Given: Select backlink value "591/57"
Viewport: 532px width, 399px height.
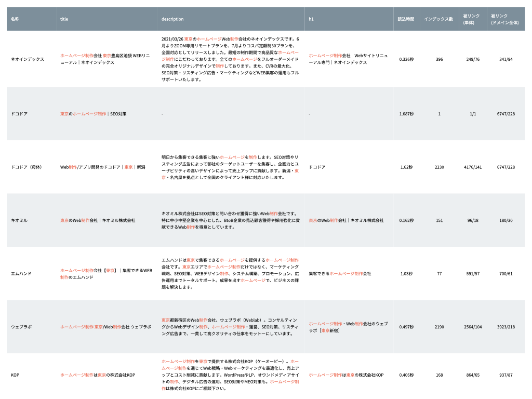Looking at the screenshot, I should point(473,273).
